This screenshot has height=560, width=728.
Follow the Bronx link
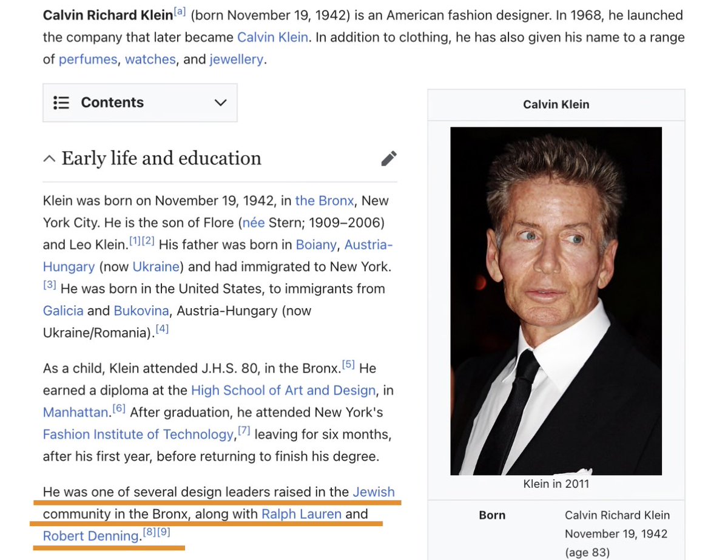pos(325,201)
